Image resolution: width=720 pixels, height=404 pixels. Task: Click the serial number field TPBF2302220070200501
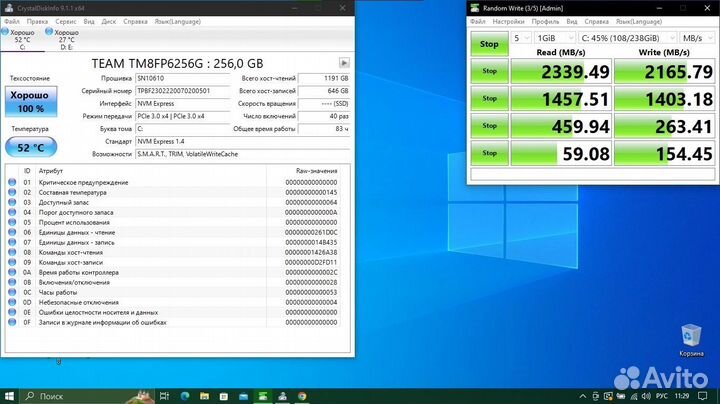point(182,91)
